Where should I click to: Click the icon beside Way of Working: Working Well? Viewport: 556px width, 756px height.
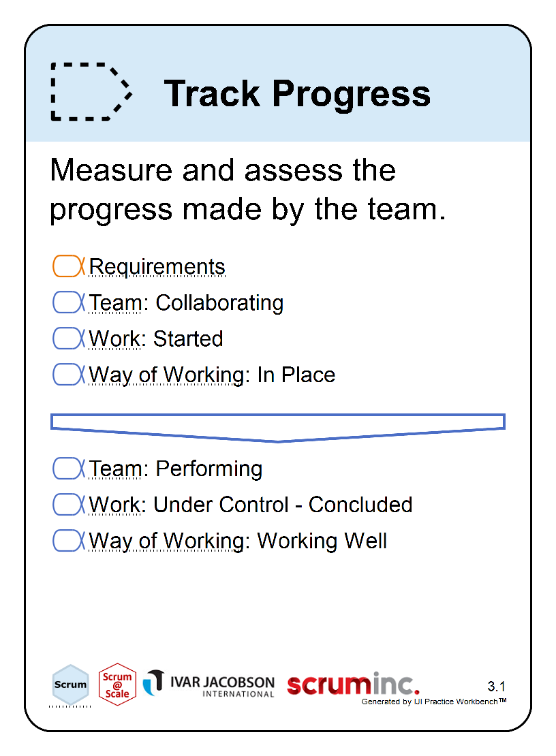[68, 541]
